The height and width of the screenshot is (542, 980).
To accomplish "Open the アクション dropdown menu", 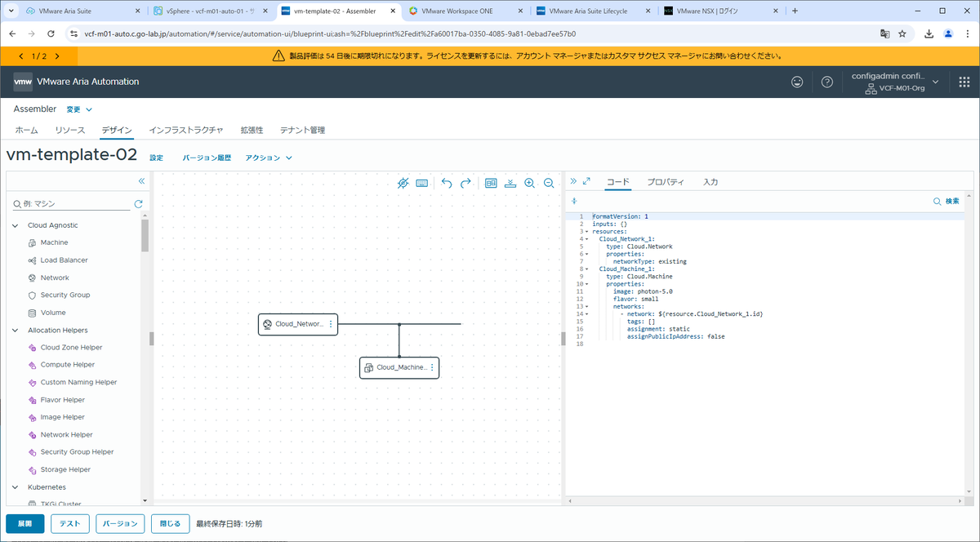I will pos(269,158).
